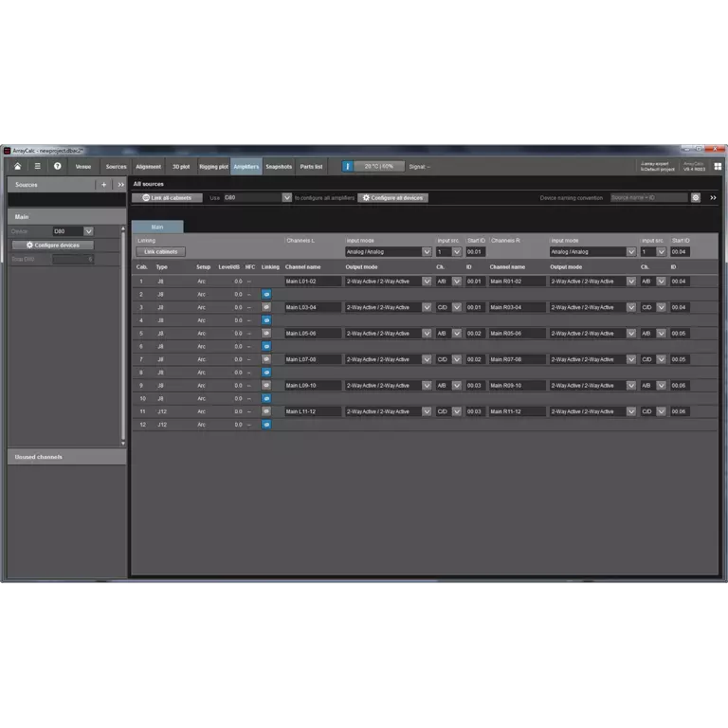The width and height of the screenshot is (728, 728).
Task: Open naming convention settings gear icon
Action: pos(696,198)
